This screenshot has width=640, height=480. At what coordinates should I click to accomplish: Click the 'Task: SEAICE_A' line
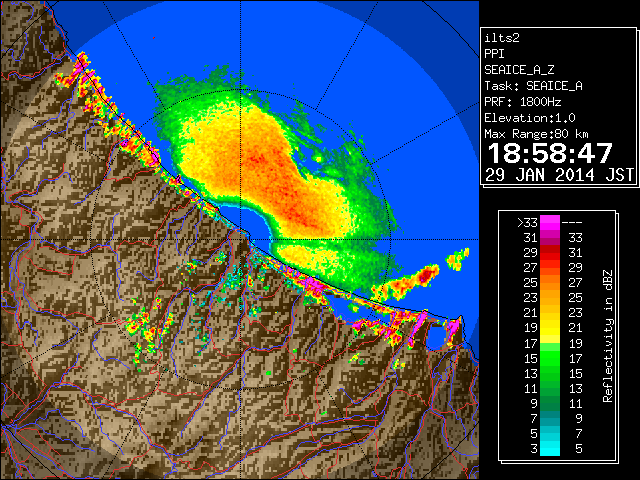pos(533,86)
